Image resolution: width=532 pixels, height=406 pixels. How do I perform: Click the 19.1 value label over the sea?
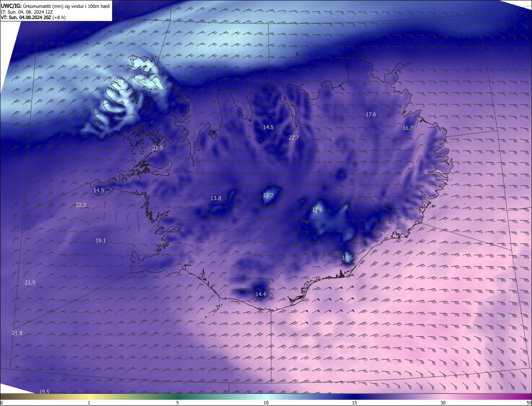(x=101, y=241)
